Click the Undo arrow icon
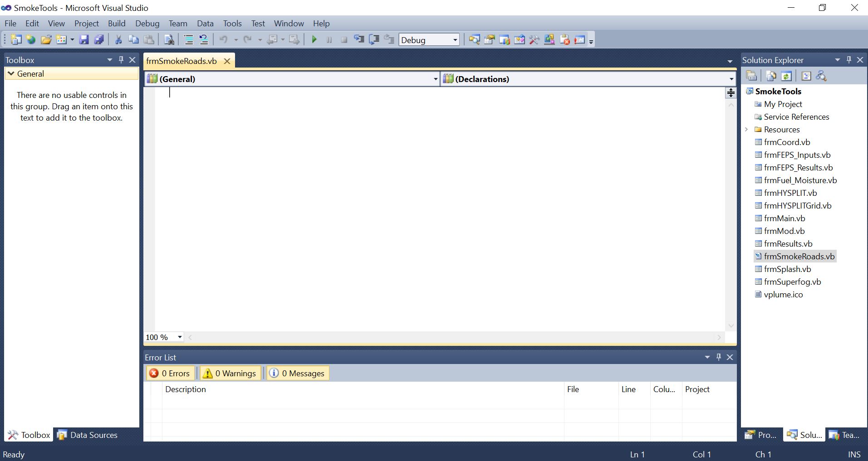The width and height of the screenshot is (868, 461). [223, 40]
